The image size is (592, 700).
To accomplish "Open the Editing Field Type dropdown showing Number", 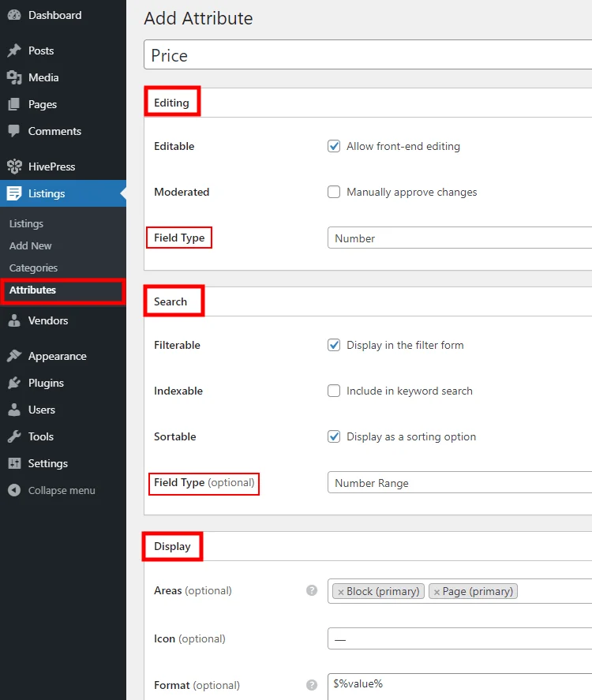I will point(460,238).
